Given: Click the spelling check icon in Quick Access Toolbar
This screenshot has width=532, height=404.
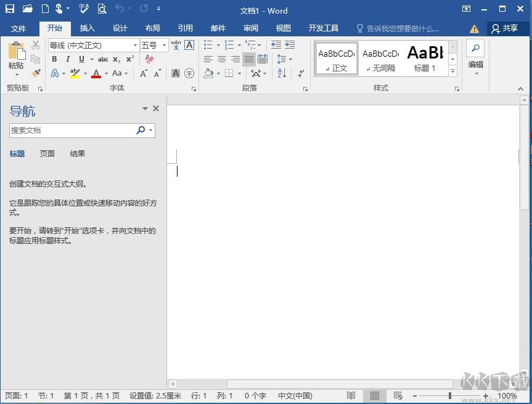Looking at the screenshot, I should [x=83, y=8].
